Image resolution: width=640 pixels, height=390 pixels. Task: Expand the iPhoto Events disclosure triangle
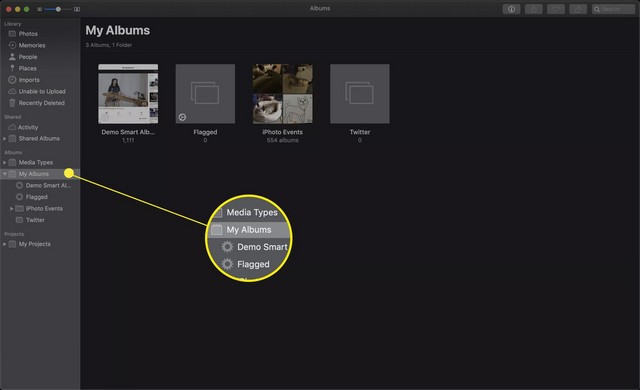[x=11, y=208]
